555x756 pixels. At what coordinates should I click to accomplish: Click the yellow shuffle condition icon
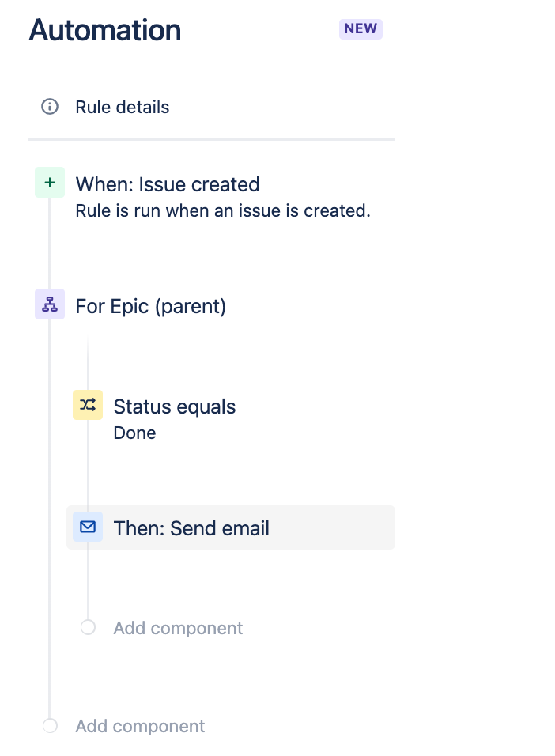click(x=88, y=406)
